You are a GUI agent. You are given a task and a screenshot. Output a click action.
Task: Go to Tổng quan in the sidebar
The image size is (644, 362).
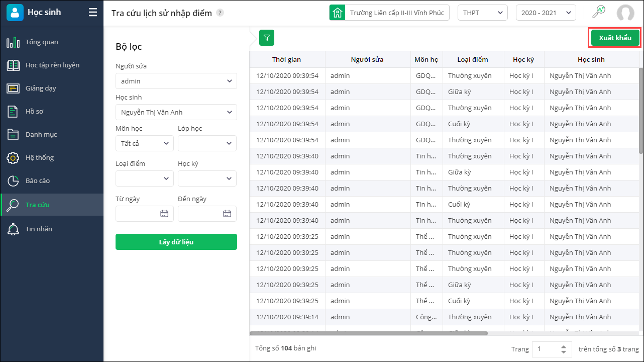pyautogui.click(x=41, y=42)
